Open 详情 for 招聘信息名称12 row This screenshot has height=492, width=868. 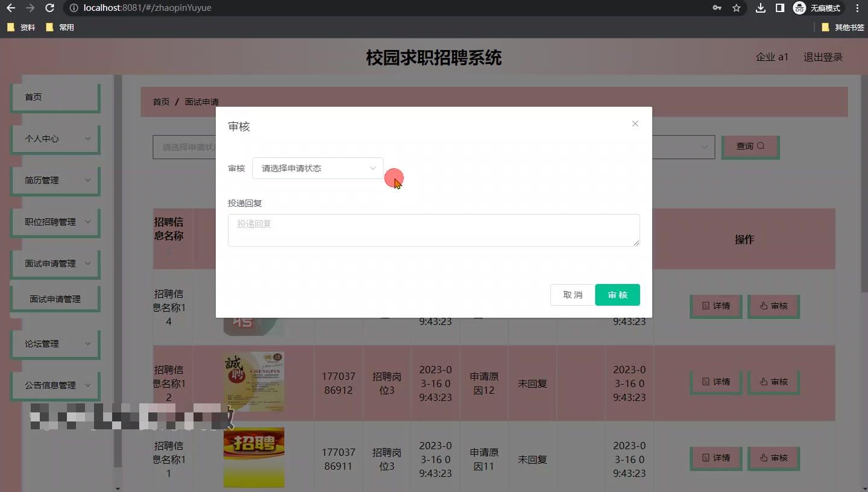coord(715,381)
